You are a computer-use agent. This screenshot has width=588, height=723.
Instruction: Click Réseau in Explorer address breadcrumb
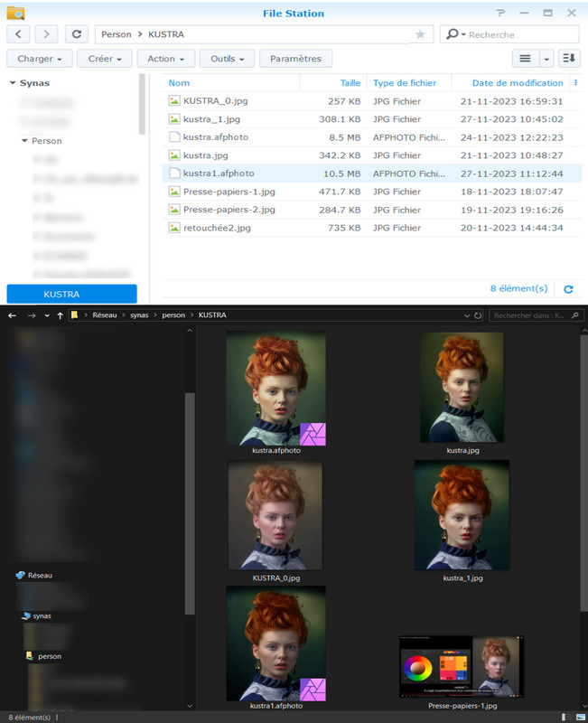(105, 315)
